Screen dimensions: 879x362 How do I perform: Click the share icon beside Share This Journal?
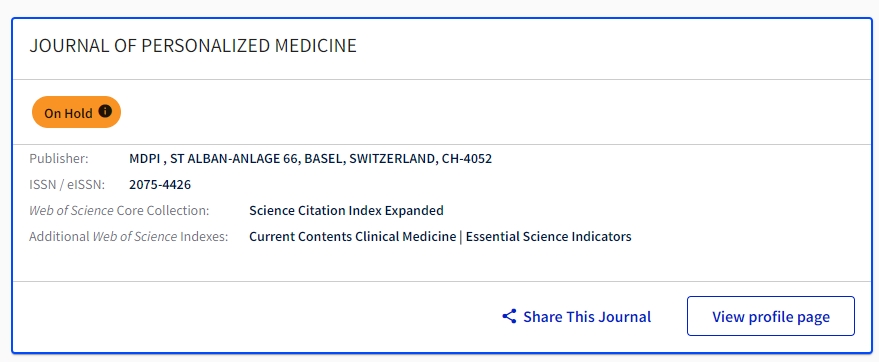click(x=509, y=317)
